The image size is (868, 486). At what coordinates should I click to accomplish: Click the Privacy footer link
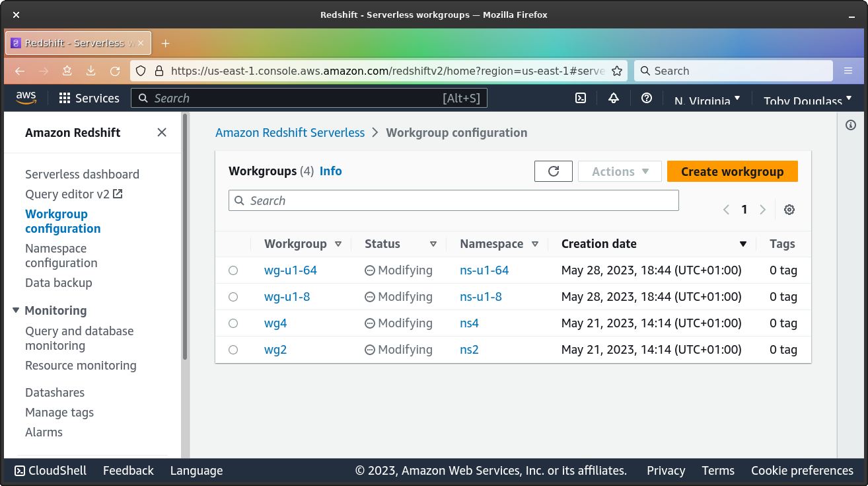[666, 471]
